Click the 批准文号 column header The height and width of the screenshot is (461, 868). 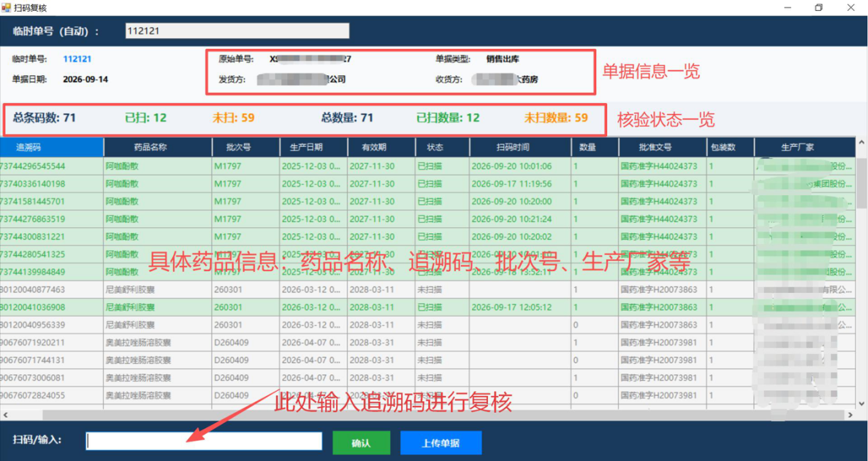(x=663, y=147)
